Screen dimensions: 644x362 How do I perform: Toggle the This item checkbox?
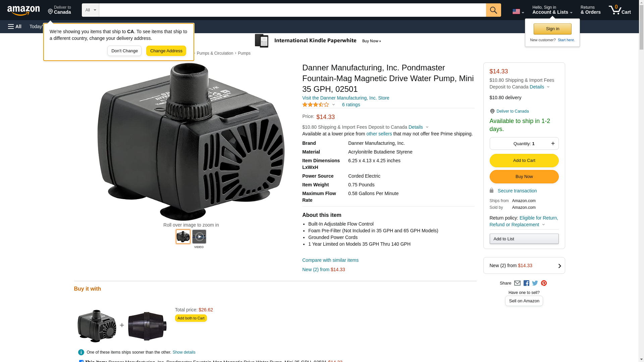coord(81,361)
